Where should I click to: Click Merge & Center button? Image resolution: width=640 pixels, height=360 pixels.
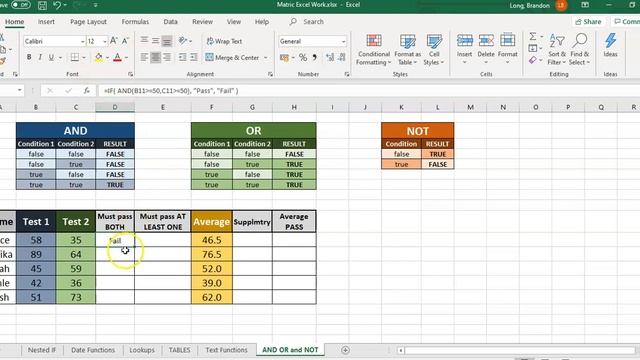[232, 58]
